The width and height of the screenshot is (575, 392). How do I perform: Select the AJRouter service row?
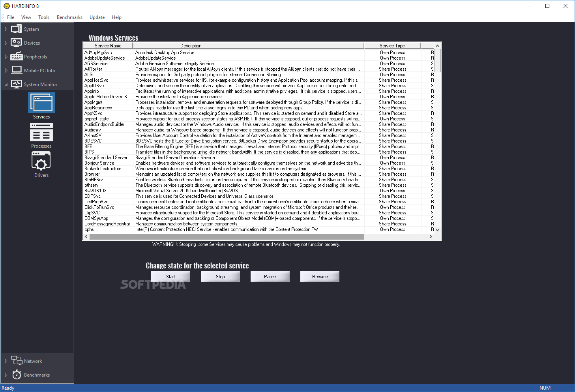click(258, 69)
